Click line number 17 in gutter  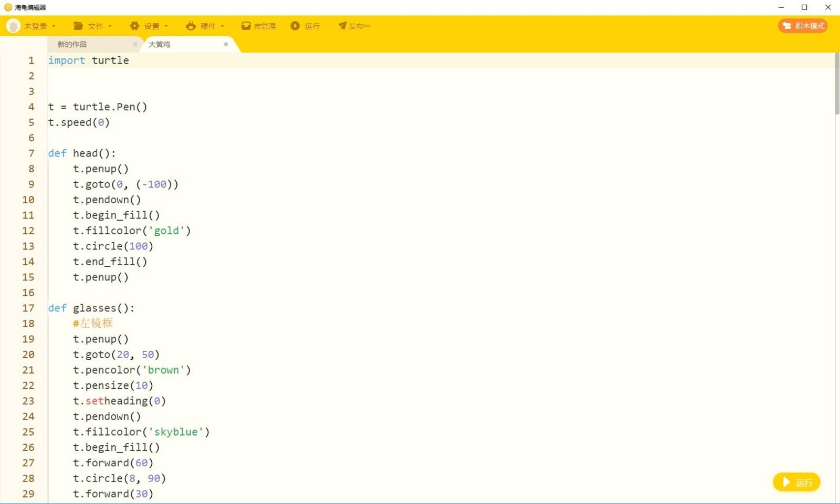[x=28, y=308]
